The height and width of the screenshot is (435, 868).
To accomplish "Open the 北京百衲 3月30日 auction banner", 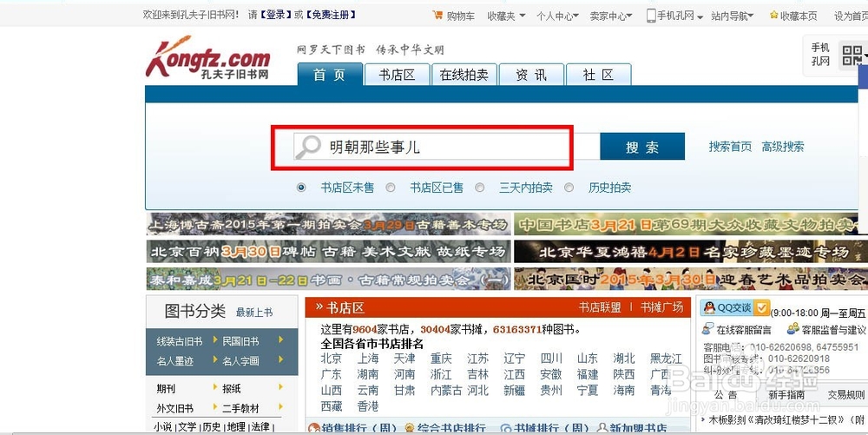I will pos(328,252).
